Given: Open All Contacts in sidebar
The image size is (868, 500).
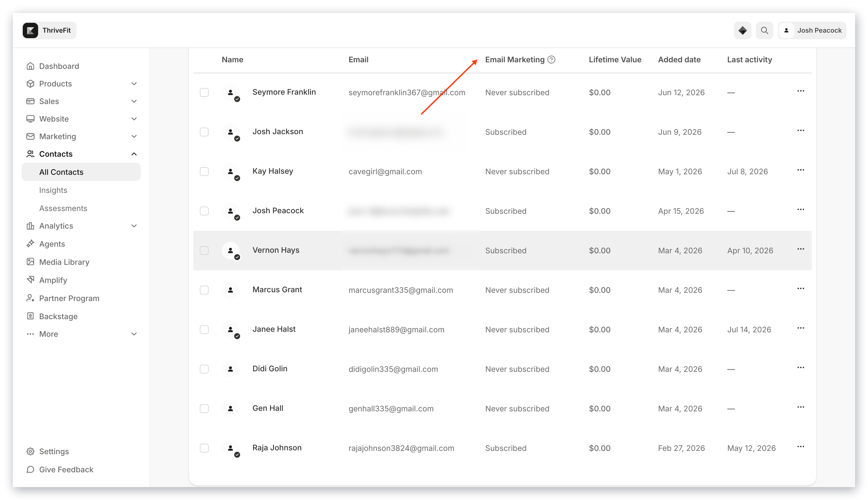Looking at the screenshot, I should [x=81, y=172].
